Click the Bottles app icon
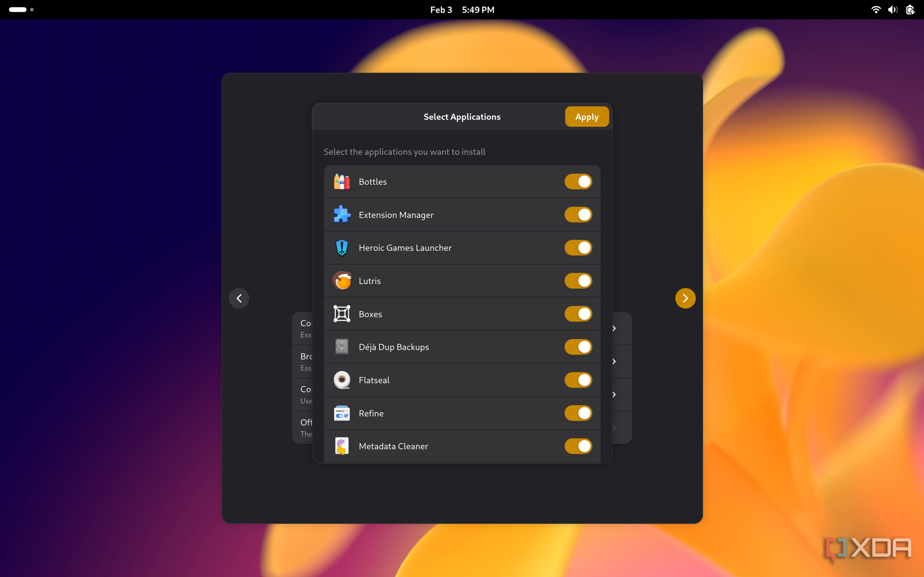This screenshot has width=924, height=577. pos(342,182)
